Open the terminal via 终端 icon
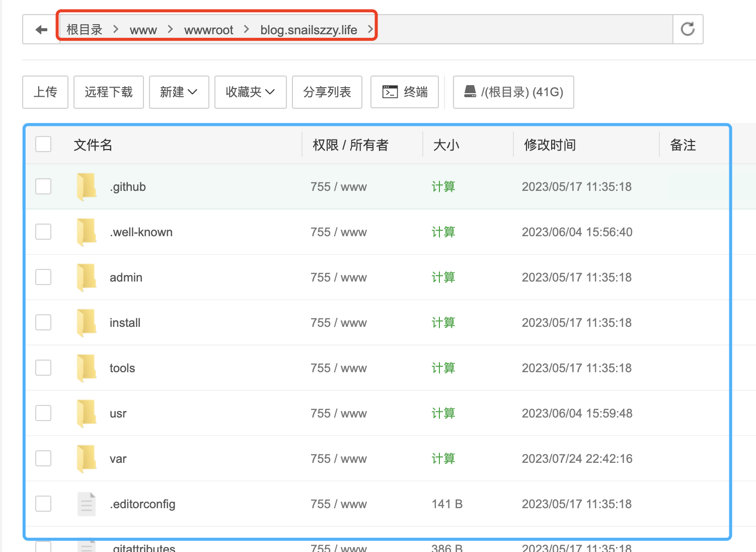This screenshot has height=552, width=756. 390,92
